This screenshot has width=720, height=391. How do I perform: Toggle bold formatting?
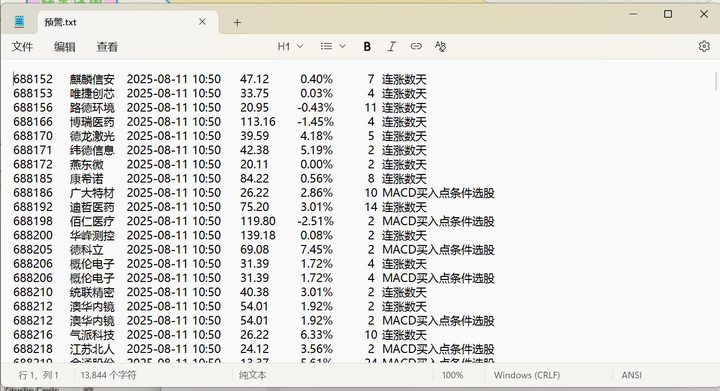pyautogui.click(x=367, y=46)
